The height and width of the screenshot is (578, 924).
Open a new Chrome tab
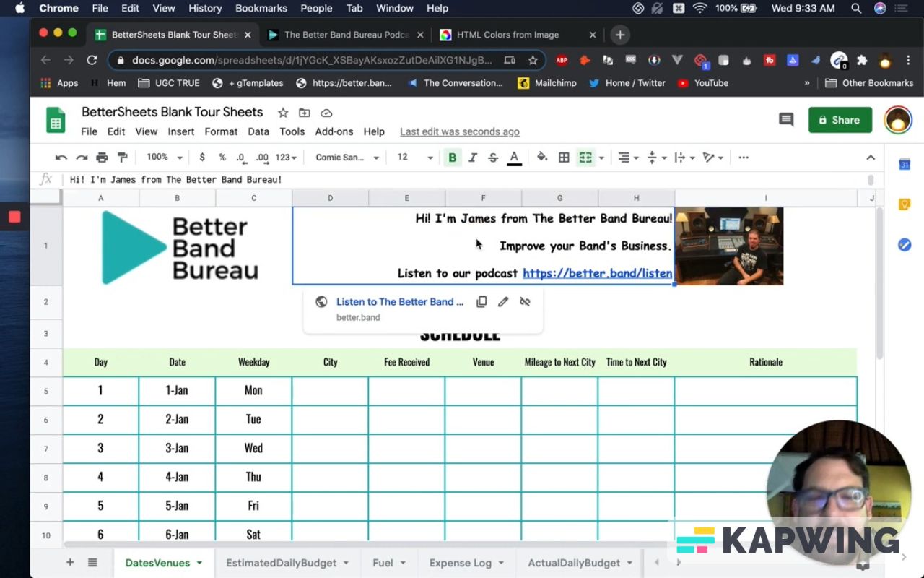(620, 35)
